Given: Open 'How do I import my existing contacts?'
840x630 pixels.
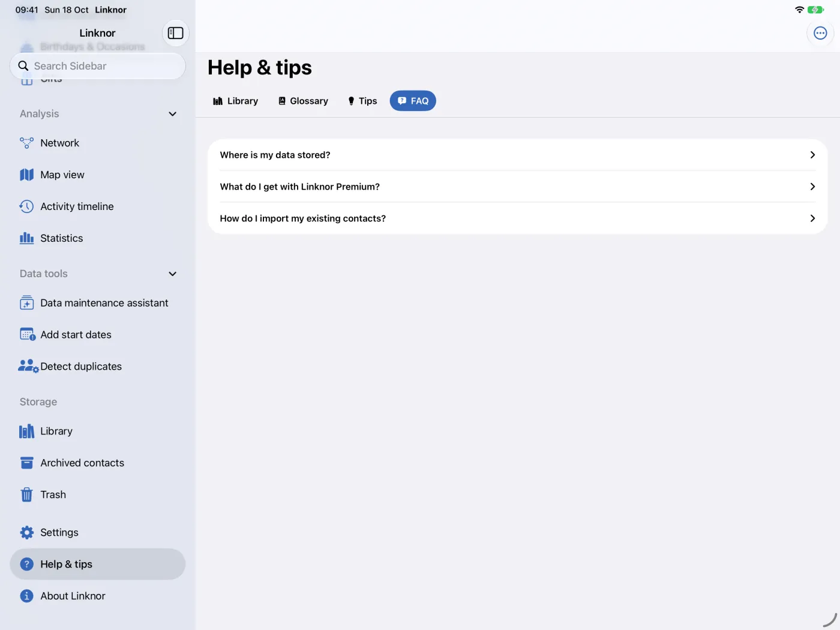Looking at the screenshot, I should 517,218.
